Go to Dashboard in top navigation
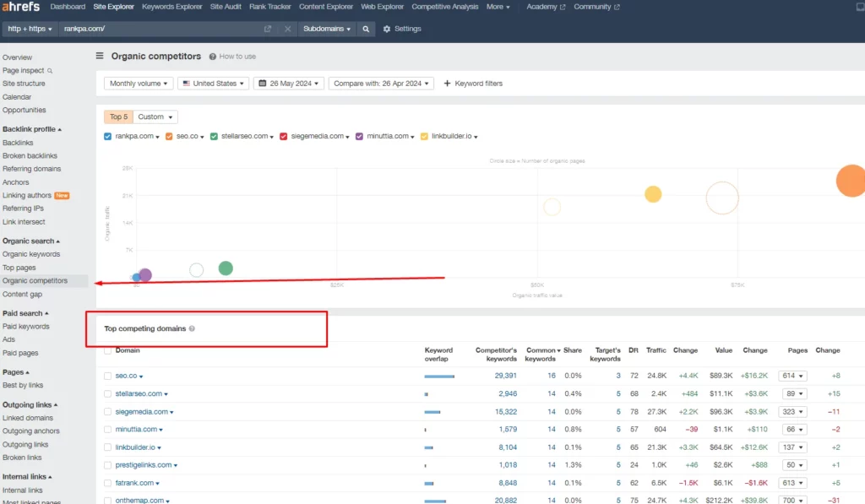865x504 pixels. pos(68,7)
